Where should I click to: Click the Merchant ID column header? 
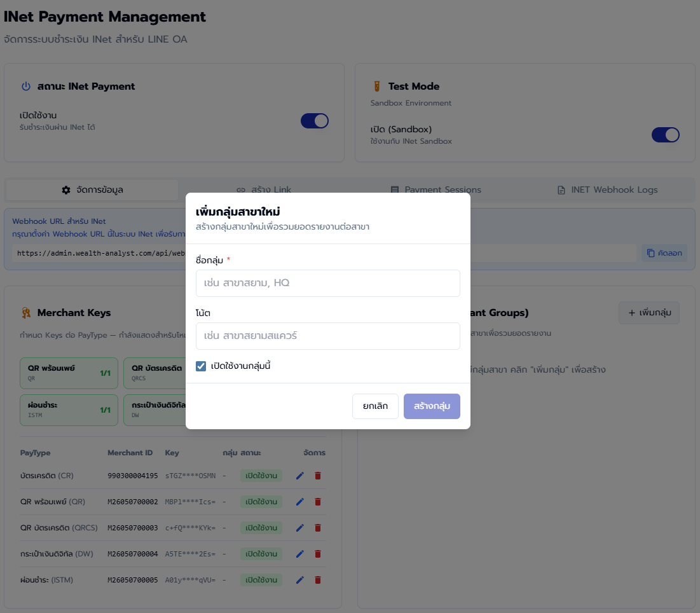coord(130,453)
